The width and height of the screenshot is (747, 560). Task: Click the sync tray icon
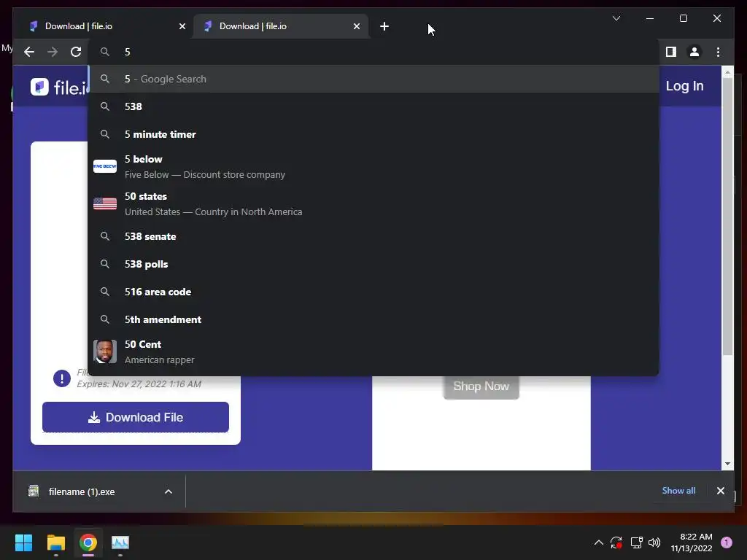click(x=616, y=542)
